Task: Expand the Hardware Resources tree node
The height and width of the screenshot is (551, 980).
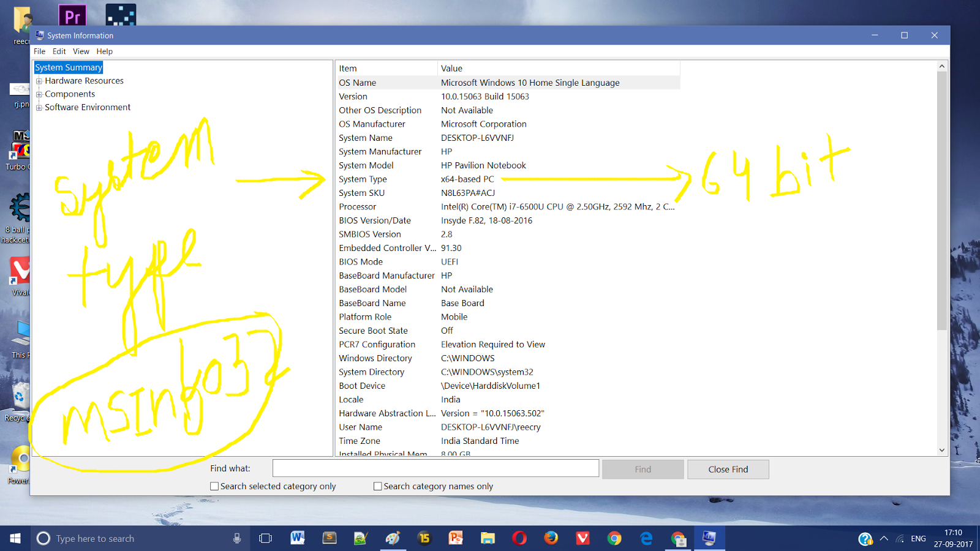Action: (x=39, y=81)
